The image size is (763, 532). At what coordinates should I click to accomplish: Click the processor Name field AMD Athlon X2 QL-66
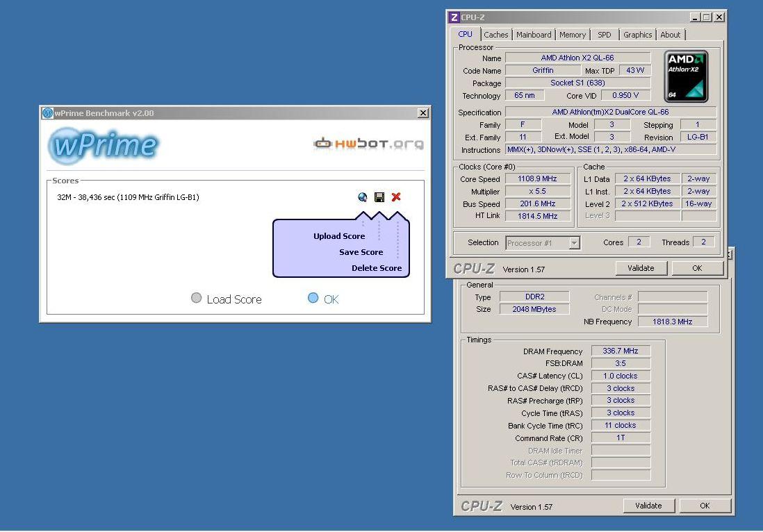(577, 58)
